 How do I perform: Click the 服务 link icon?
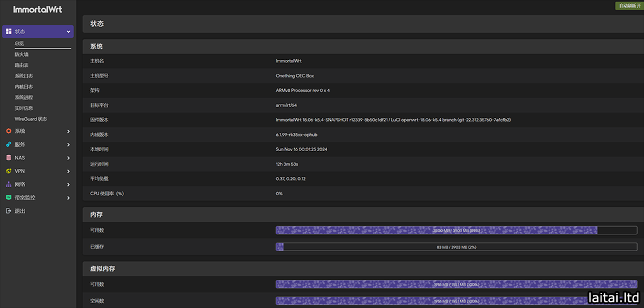click(9, 144)
